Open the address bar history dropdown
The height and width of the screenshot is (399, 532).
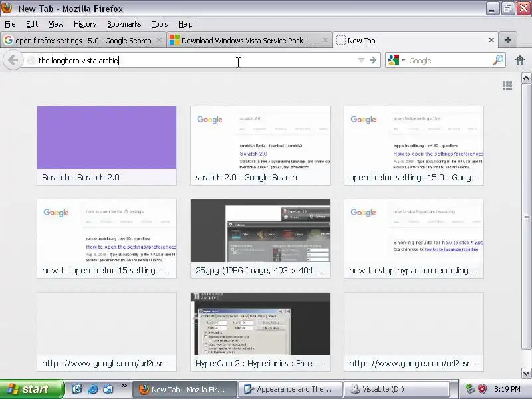(x=361, y=61)
